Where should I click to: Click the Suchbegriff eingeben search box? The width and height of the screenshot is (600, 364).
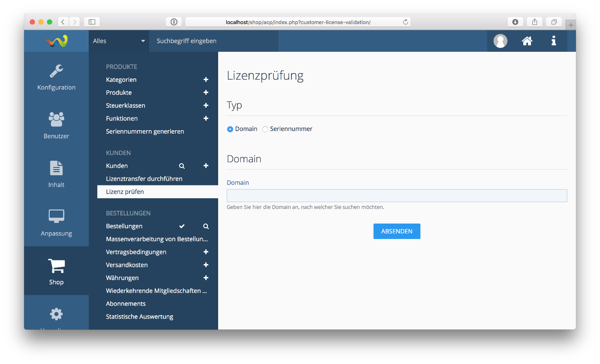(213, 41)
